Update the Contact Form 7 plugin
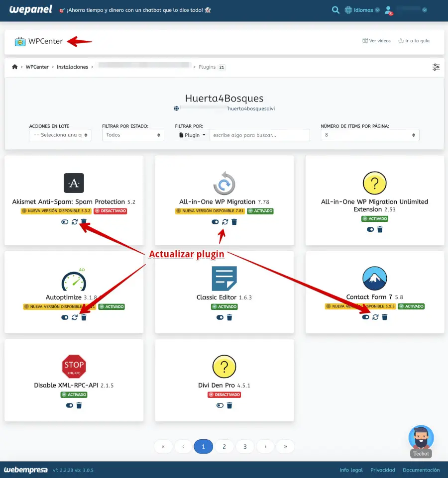 375,317
